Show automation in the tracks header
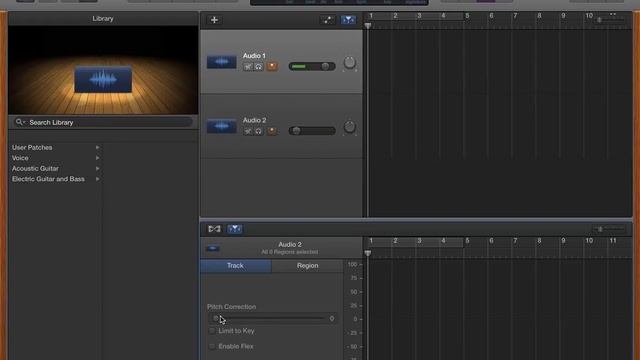The height and width of the screenshot is (360, 640). [327, 20]
